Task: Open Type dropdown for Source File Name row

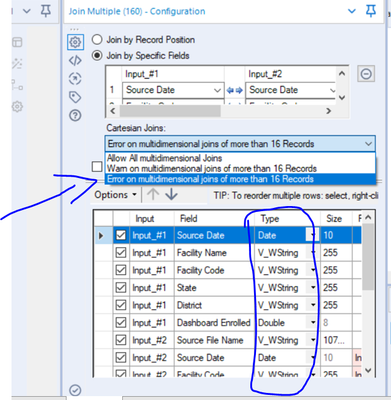Action: pyautogui.click(x=313, y=340)
